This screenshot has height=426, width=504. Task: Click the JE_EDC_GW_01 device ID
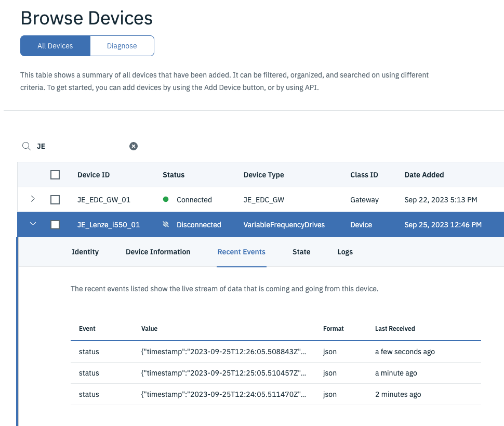pos(104,200)
